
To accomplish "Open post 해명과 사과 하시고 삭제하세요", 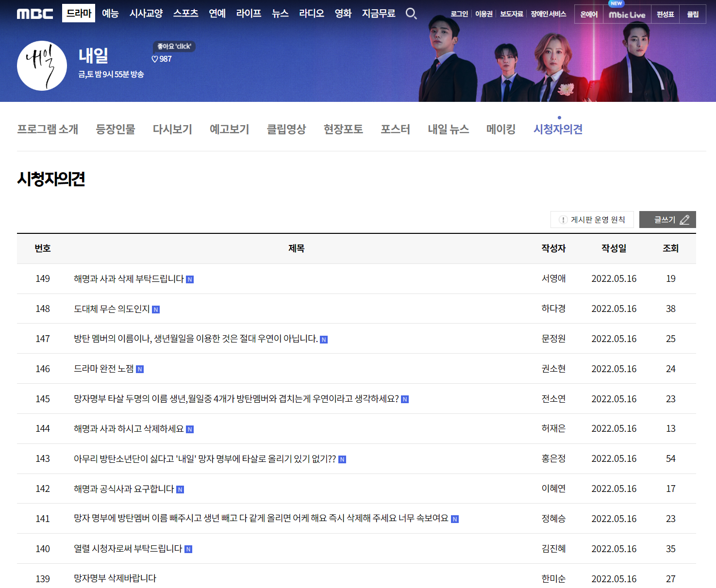I will click(x=129, y=429).
